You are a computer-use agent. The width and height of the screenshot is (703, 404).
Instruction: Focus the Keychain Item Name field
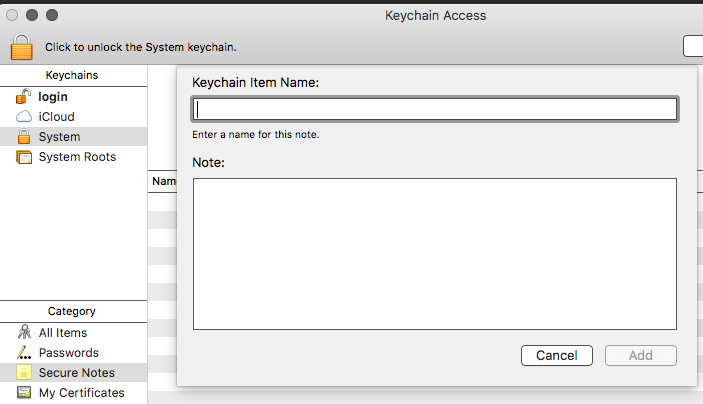[x=434, y=109]
